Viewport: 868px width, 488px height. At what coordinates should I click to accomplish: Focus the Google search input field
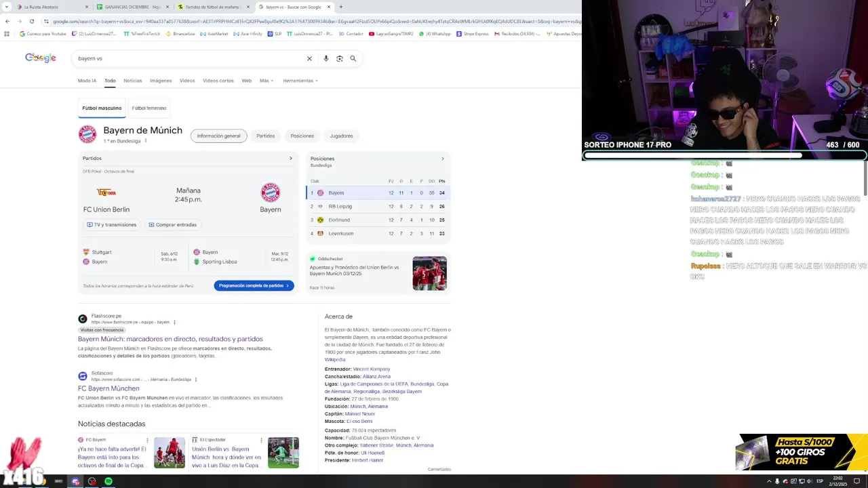(190, 58)
